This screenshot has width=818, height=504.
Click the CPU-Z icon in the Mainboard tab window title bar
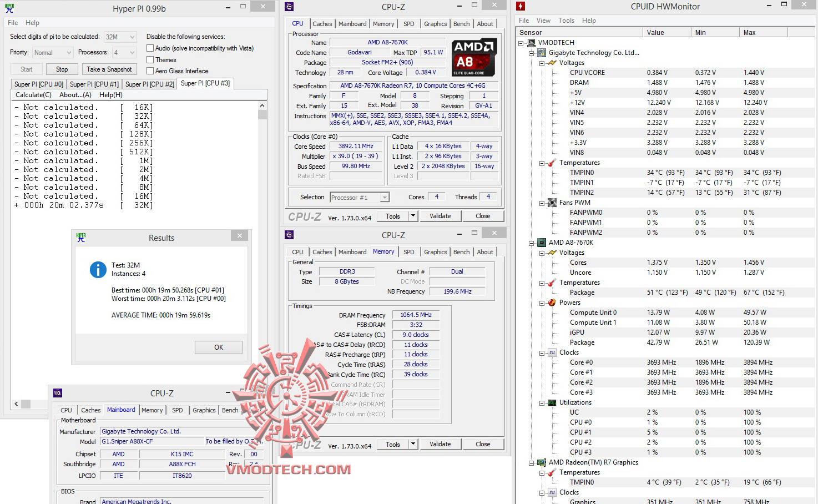[x=58, y=393]
